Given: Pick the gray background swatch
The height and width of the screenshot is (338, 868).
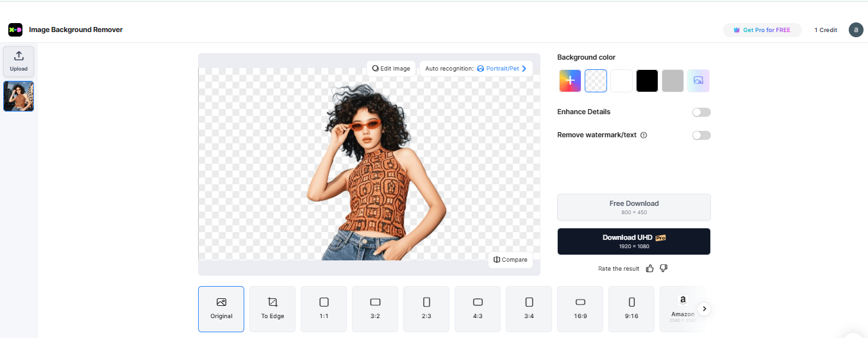Looking at the screenshot, I should (x=672, y=81).
